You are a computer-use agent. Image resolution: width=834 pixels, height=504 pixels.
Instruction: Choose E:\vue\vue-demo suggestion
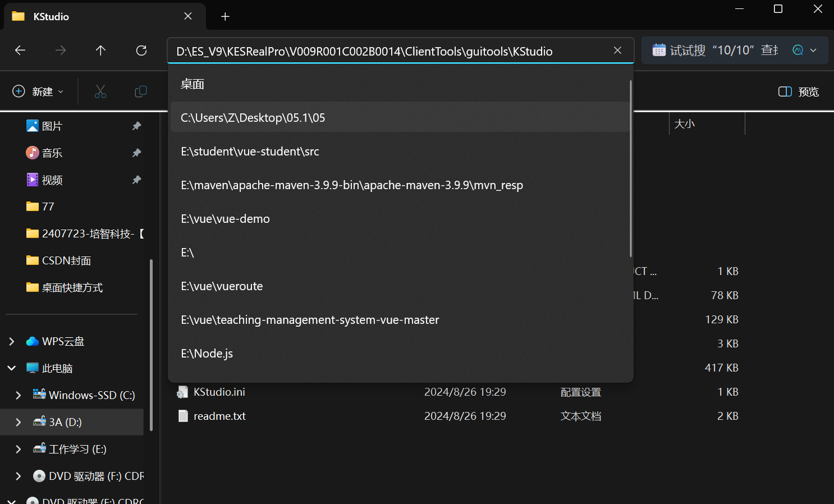pyautogui.click(x=400, y=218)
